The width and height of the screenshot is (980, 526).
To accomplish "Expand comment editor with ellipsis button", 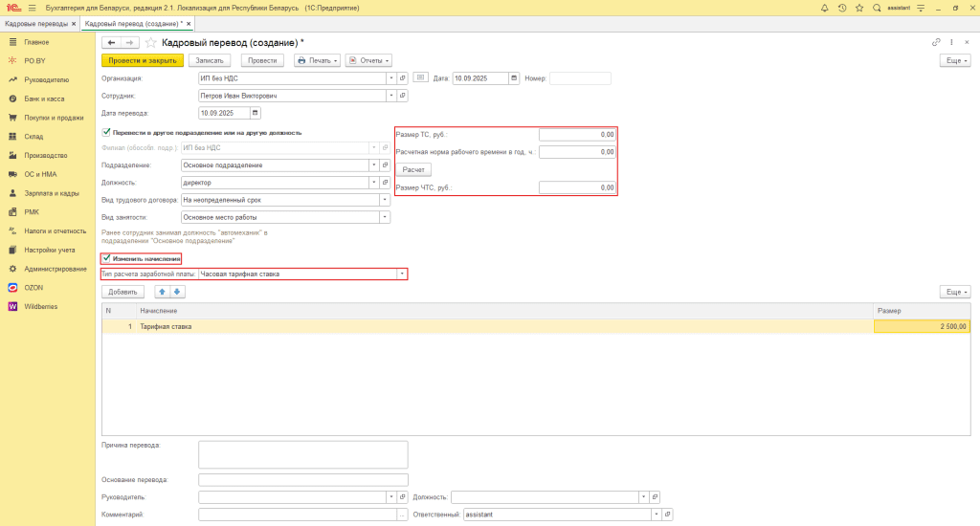I will click(x=403, y=515).
